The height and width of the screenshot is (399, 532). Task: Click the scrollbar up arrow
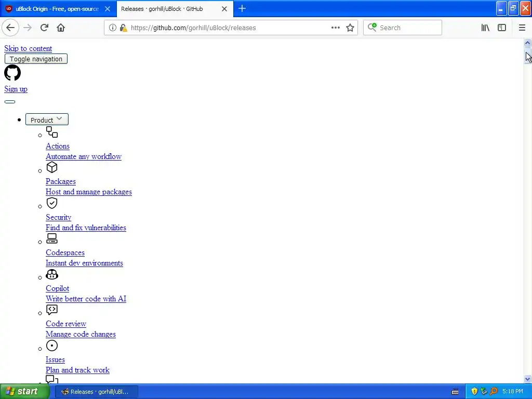(528, 43)
